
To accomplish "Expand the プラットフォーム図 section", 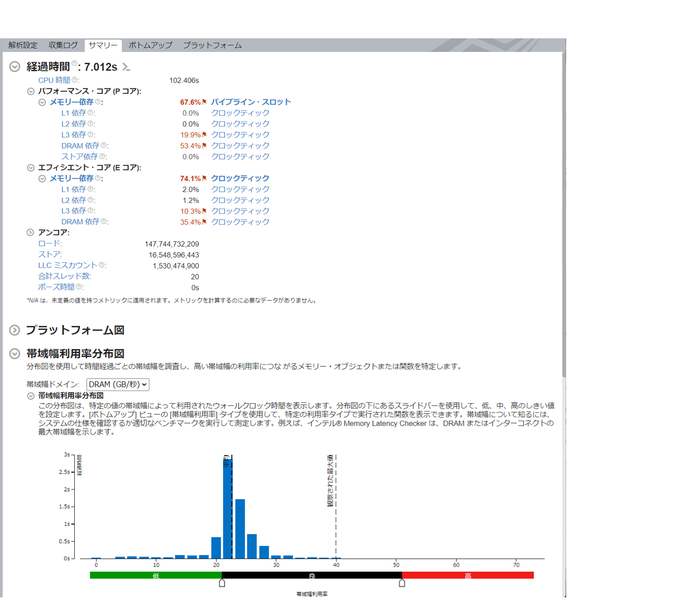I will point(15,330).
